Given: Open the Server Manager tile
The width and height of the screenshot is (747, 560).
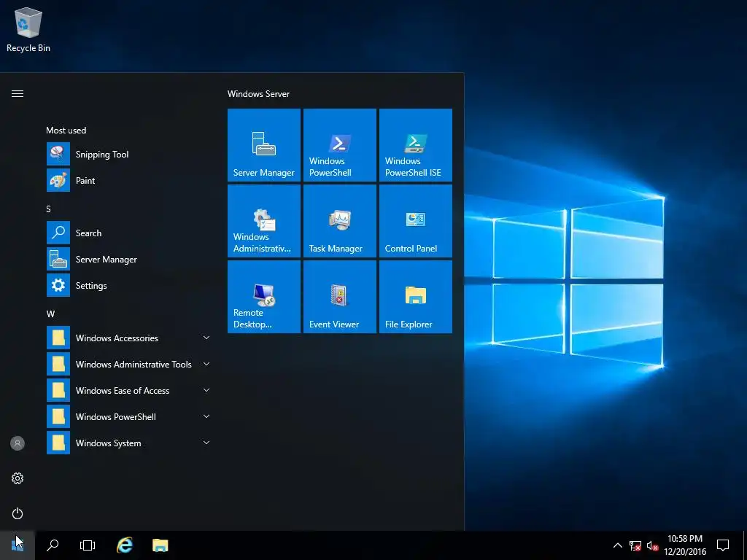Looking at the screenshot, I should click(x=264, y=145).
